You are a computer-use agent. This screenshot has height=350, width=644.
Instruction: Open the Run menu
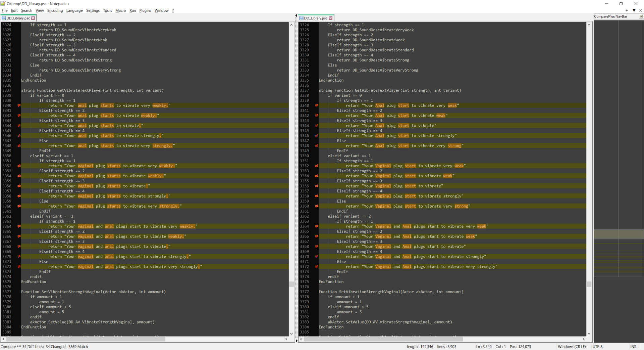point(133,10)
